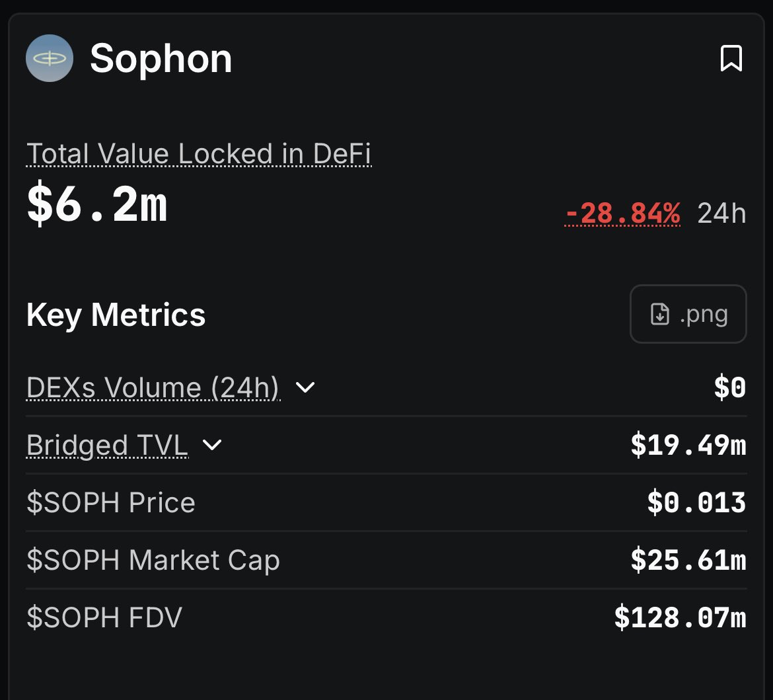The image size is (773, 700).
Task: Click the $19.49m bridged TVL value
Action: pos(688,446)
